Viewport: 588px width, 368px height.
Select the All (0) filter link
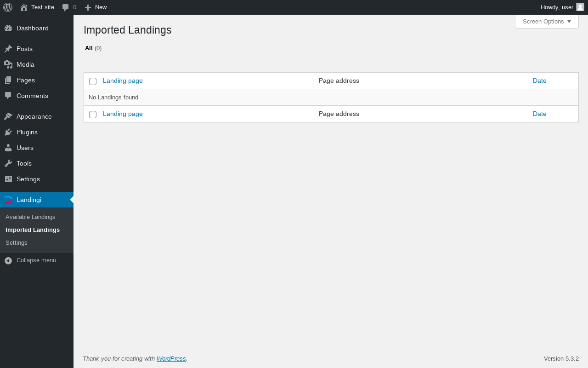pos(89,48)
